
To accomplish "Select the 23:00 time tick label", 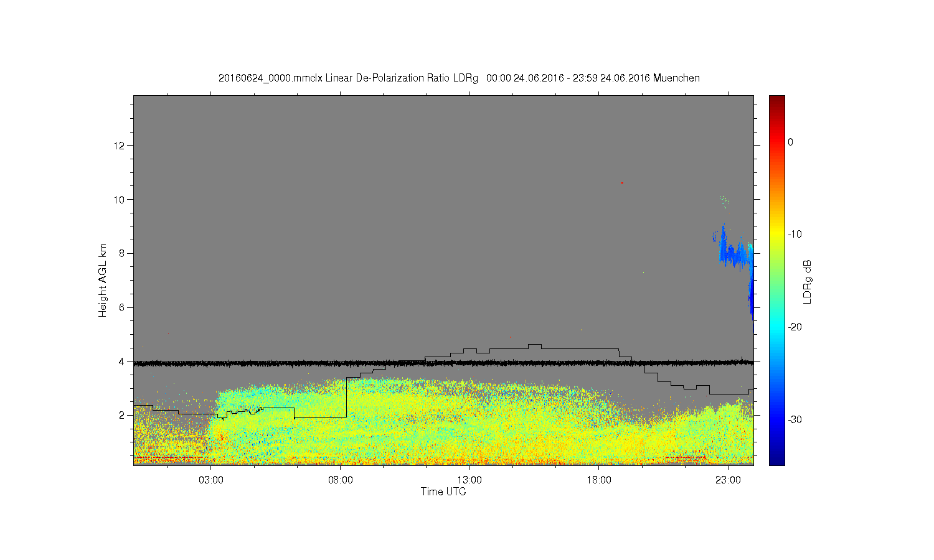I will pos(728,480).
